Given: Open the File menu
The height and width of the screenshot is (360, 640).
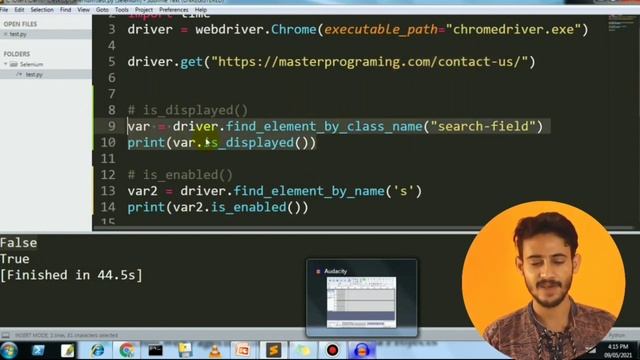Looking at the screenshot, I should 4,9.
